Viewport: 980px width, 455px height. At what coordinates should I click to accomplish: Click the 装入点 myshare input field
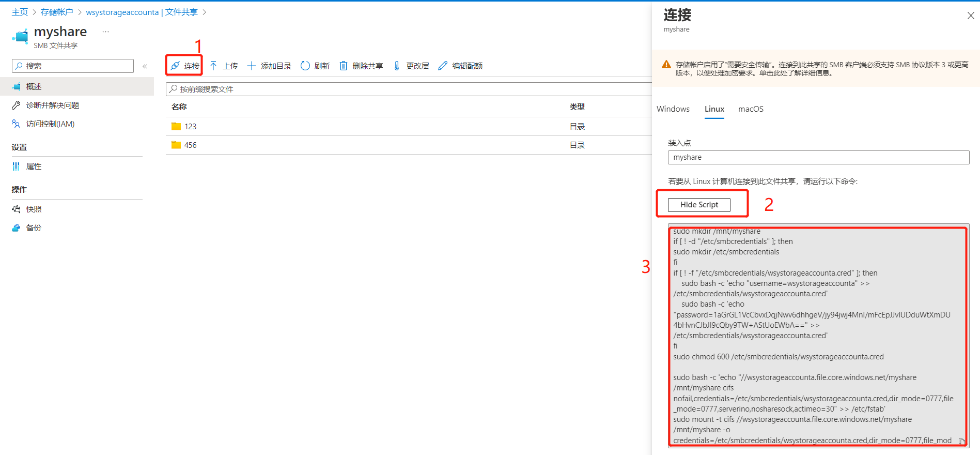click(x=818, y=157)
